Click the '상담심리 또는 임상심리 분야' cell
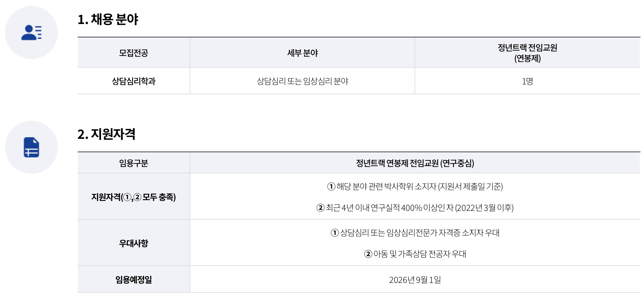This screenshot has width=644, height=296. tap(302, 81)
